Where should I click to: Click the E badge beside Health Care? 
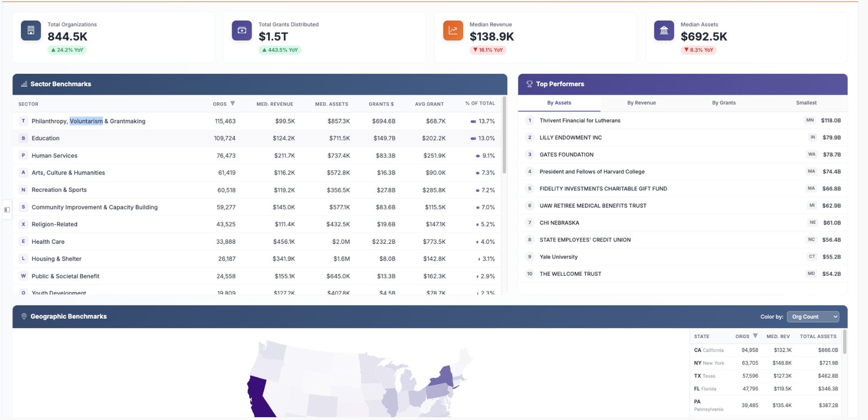[x=23, y=241]
